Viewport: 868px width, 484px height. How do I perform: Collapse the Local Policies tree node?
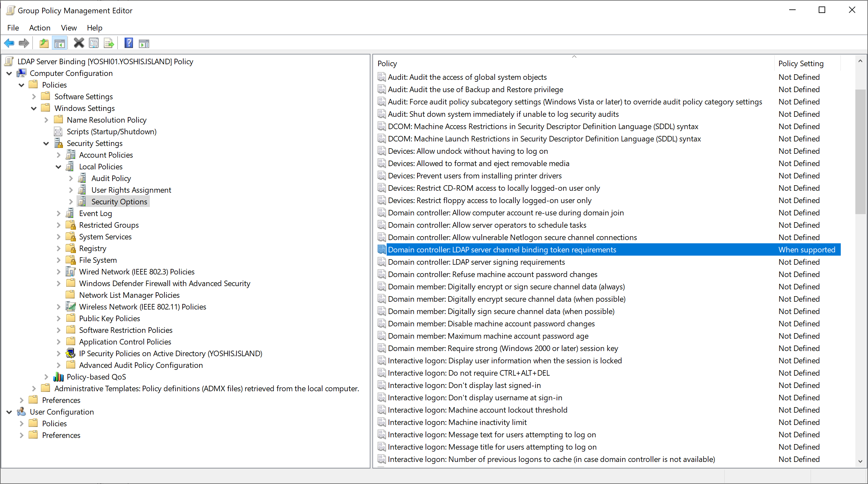[x=59, y=167]
